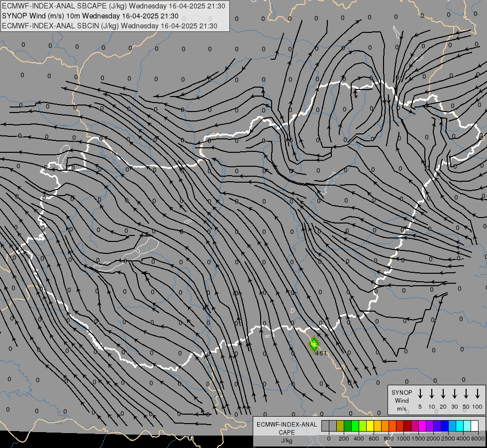This screenshot has width=487, height=448.
Task: Click the 'Wind' word in wind legend
Action: coord(401,400)
